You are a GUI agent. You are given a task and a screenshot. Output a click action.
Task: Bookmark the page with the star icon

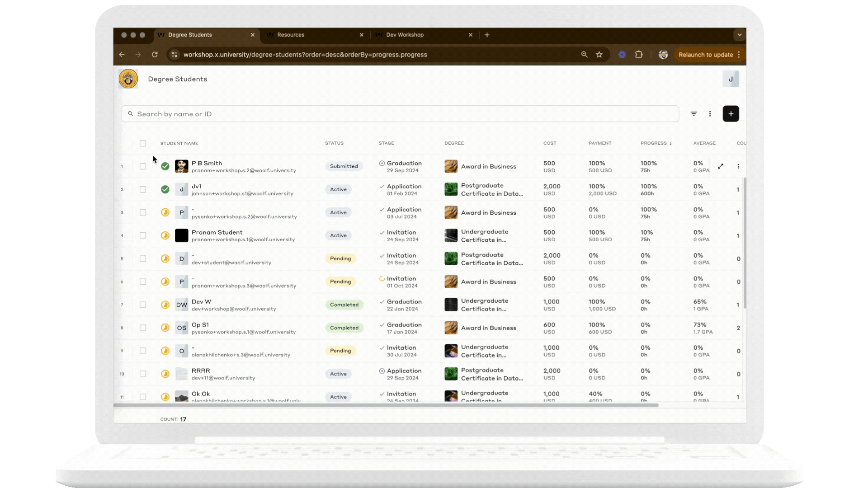599,55
